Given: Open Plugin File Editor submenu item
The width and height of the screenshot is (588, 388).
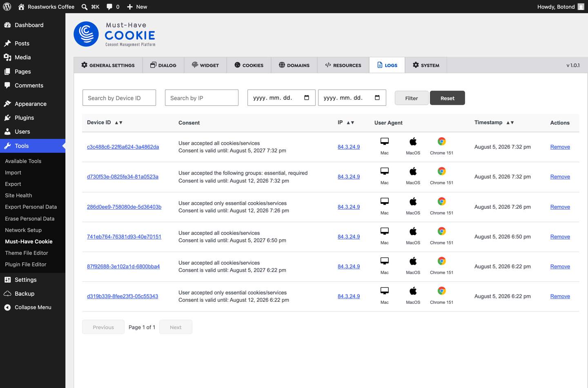Looking at the screenshot, I should point(26,264).
